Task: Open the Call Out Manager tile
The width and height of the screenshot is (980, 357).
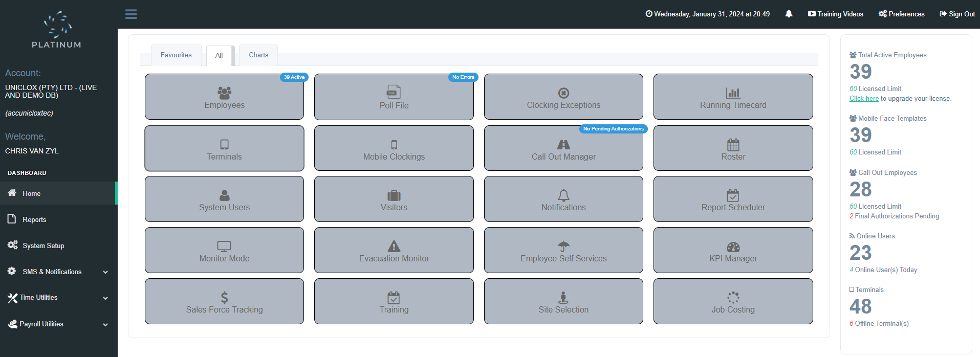Action: pos(563,149)
